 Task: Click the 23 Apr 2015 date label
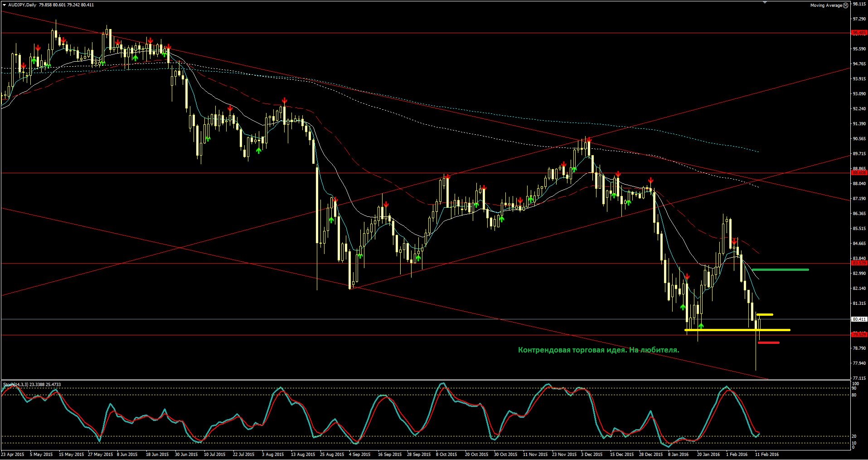coord(13,454)
